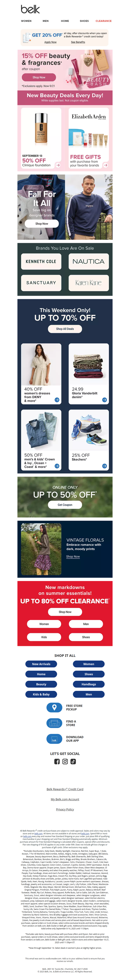
Task: Click the Kenneth Cole brand tile
Action: pos(41,261)
